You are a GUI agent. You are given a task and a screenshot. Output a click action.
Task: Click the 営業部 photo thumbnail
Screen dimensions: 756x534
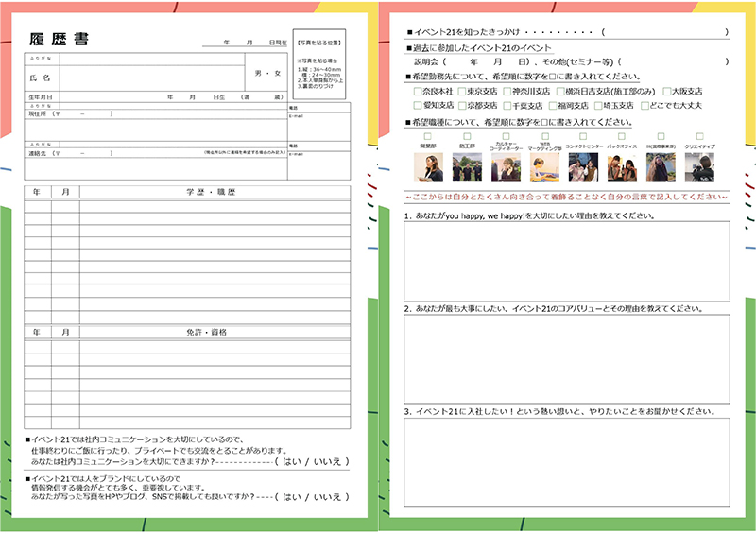[x=428, y=167]
